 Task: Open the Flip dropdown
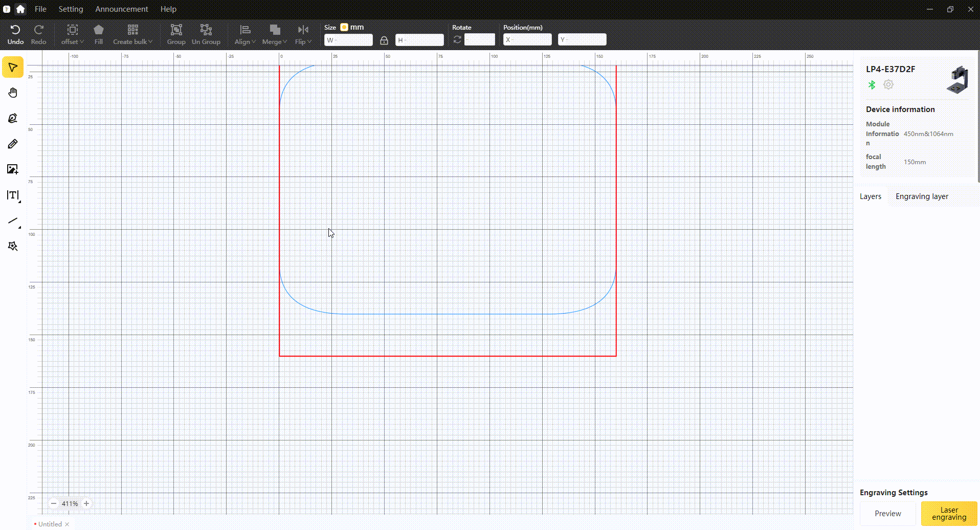click(303, 34)
